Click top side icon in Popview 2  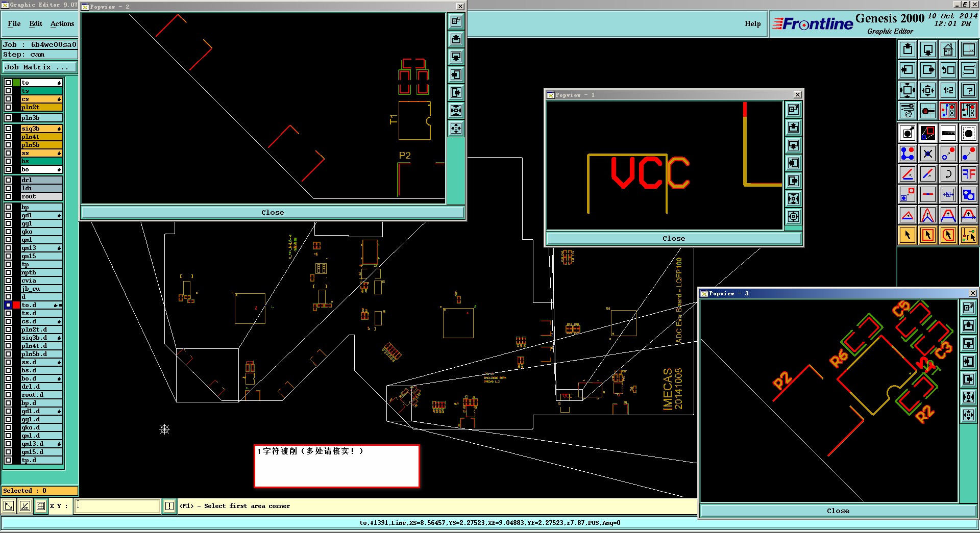(456, 21)
